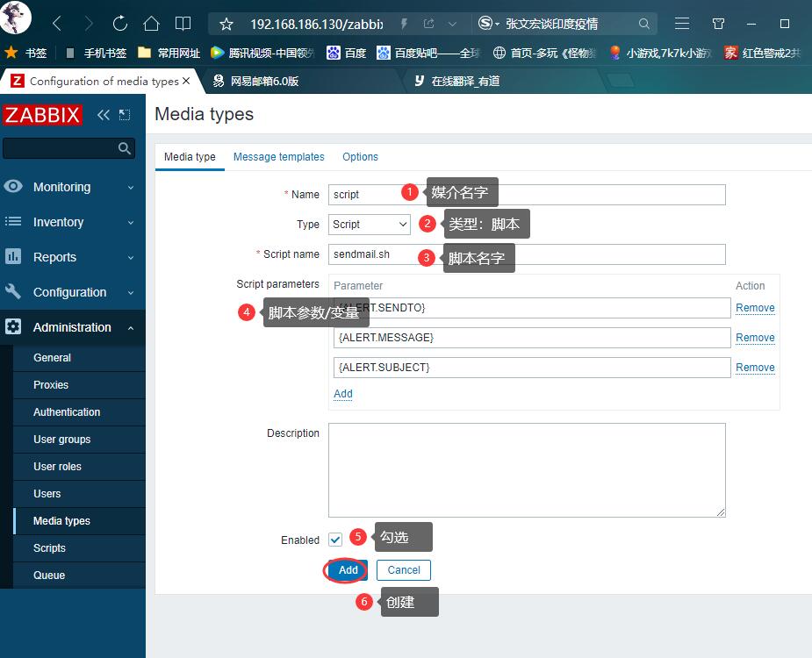Toggle the Enabled checkbox
The image size is (812, 658).
[335, 540]
